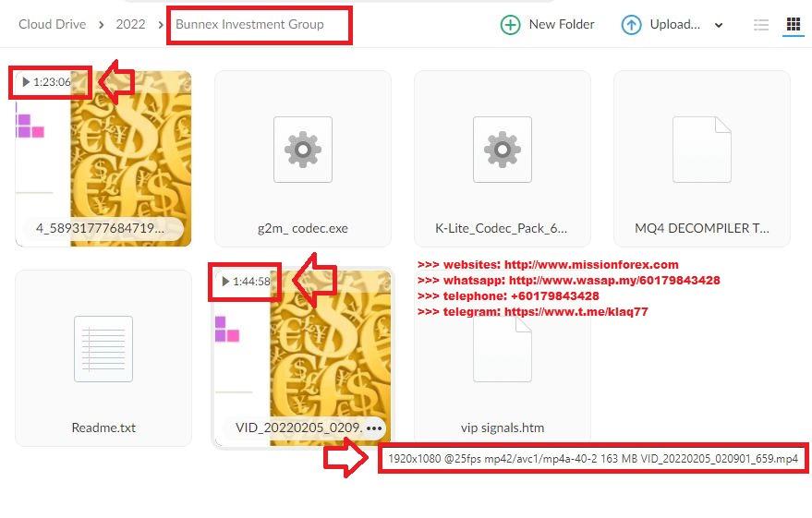Screen dimensions: 812x518
Task: Open the 2022 breadcrumb folder
Action: point(130,24)
